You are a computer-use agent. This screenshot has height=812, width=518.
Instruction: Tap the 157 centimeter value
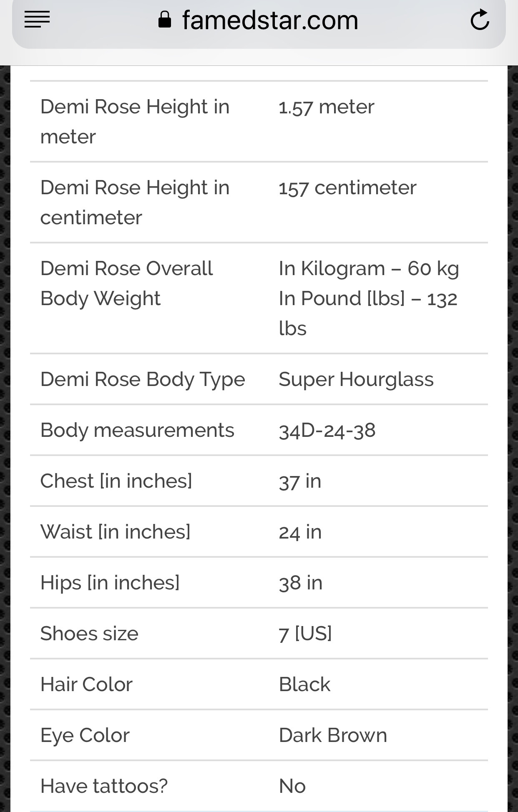click(347, 188)
